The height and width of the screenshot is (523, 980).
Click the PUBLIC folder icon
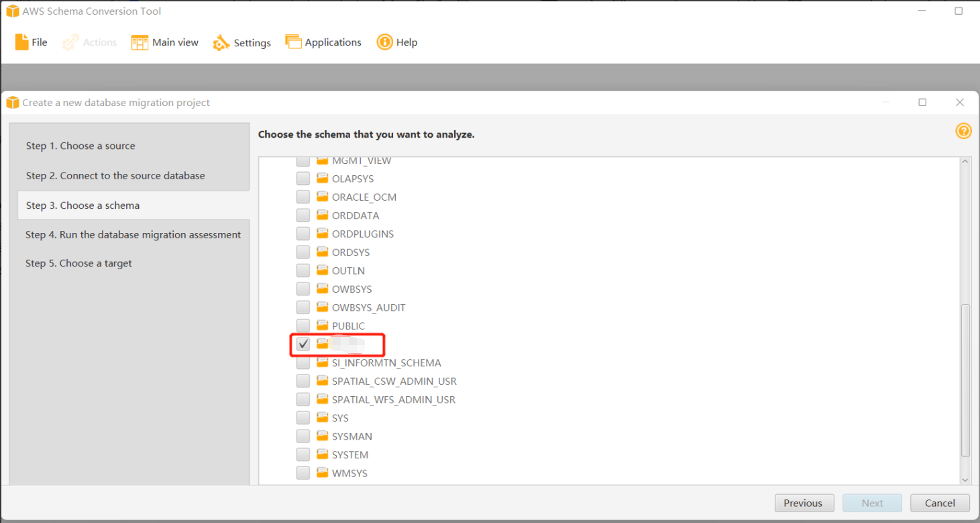point(323,325)
